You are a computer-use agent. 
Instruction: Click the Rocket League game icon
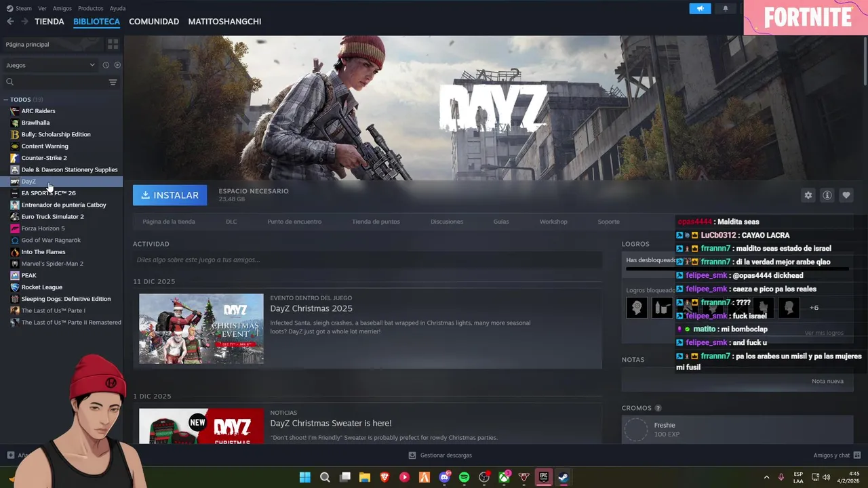(15, 287)
